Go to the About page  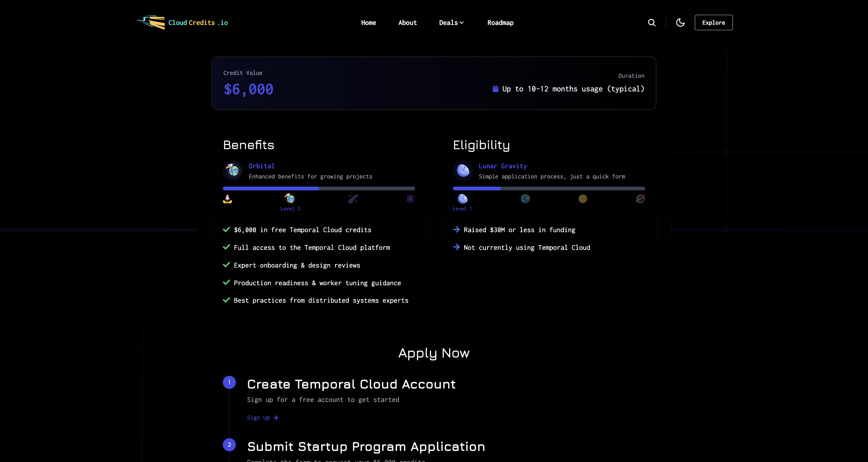click(x=407, y=23)
